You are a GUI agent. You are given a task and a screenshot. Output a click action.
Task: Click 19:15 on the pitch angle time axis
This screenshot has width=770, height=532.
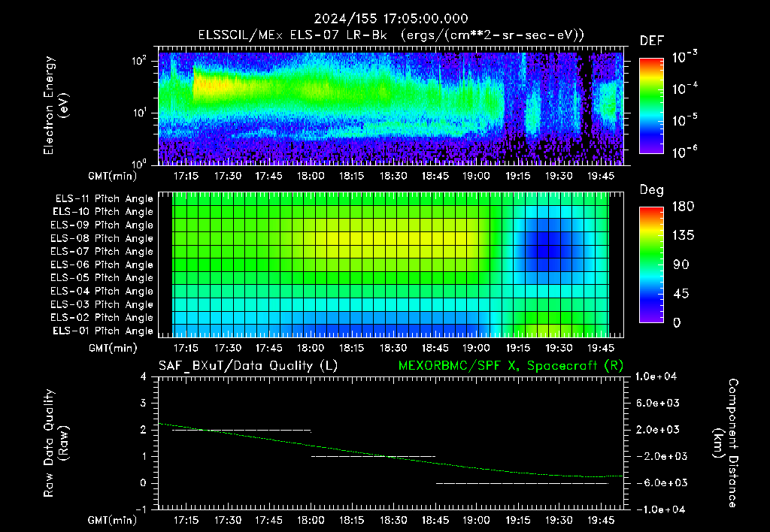[x=517, y=348]
